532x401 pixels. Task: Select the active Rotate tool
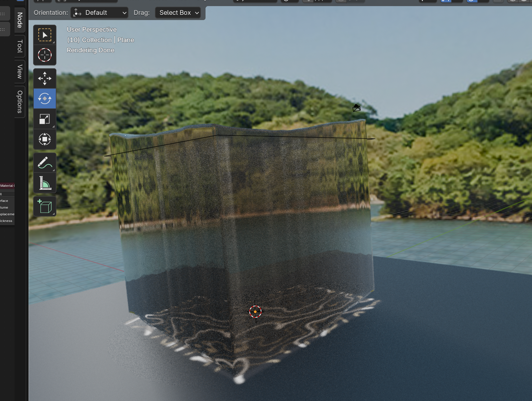(45, 99)
